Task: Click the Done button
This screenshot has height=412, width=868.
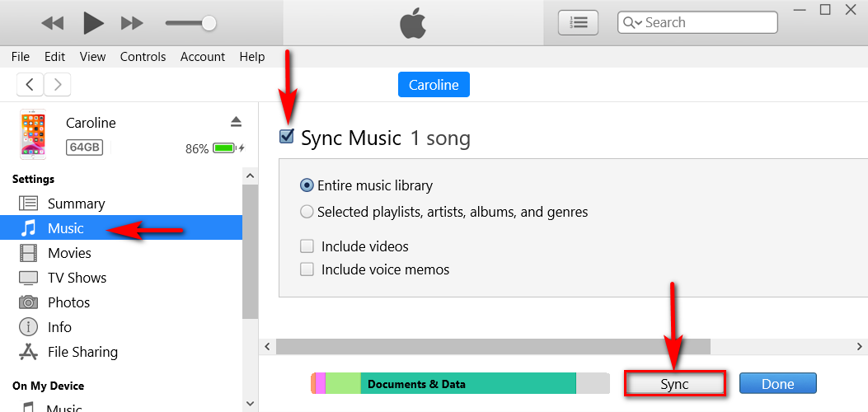Action: (777, 384)
